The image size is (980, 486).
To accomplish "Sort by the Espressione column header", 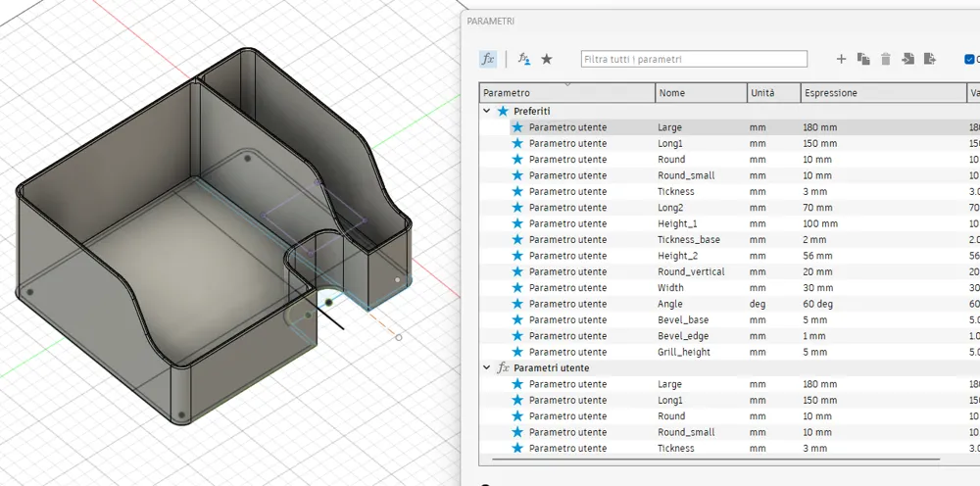I will pos(883,93).
